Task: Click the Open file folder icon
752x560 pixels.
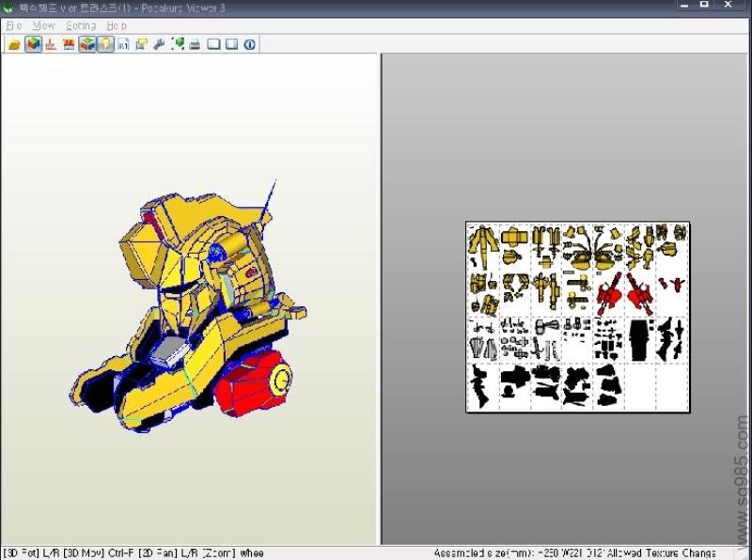Action: coord(14,44)
